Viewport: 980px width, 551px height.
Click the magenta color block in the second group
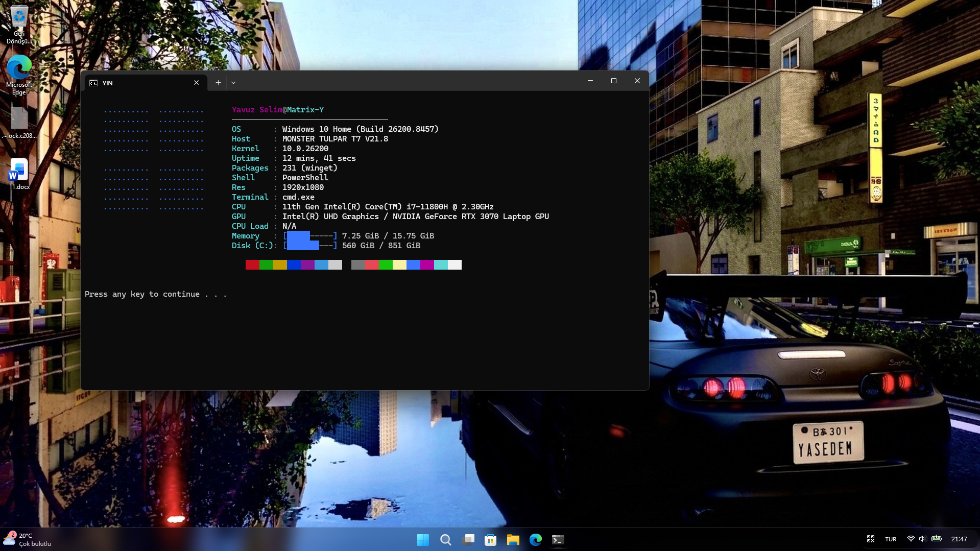tap(427, 265)
